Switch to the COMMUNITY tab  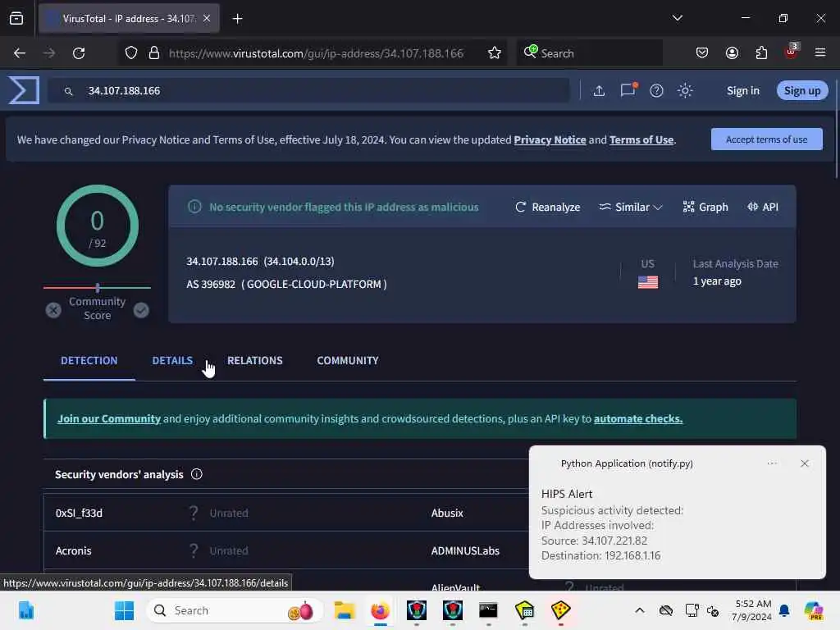coord(348,361)
